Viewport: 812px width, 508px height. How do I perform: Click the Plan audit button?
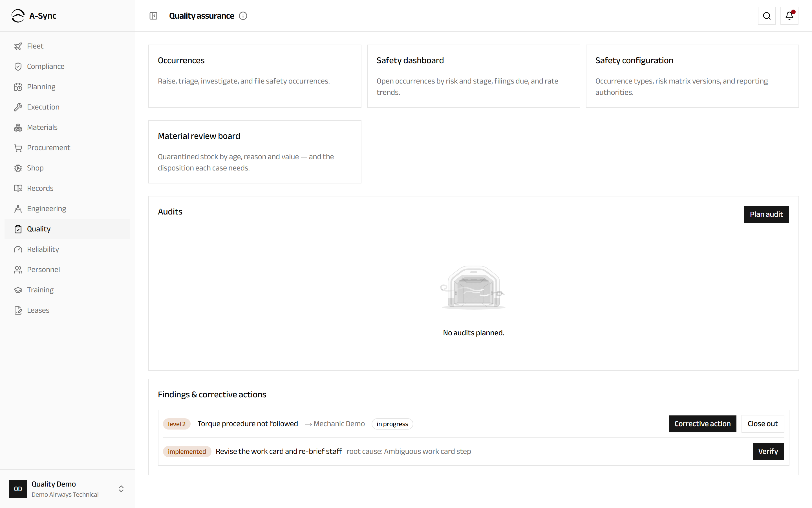766,214
